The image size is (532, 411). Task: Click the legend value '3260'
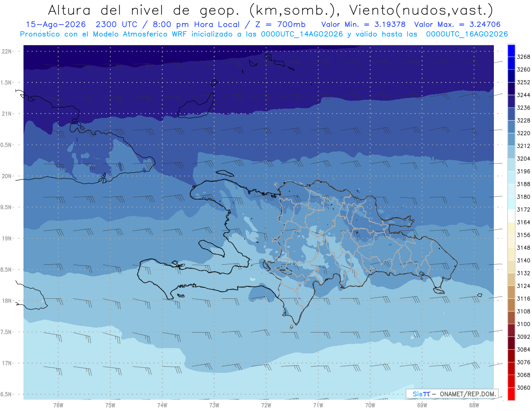(x=524, y=70)
